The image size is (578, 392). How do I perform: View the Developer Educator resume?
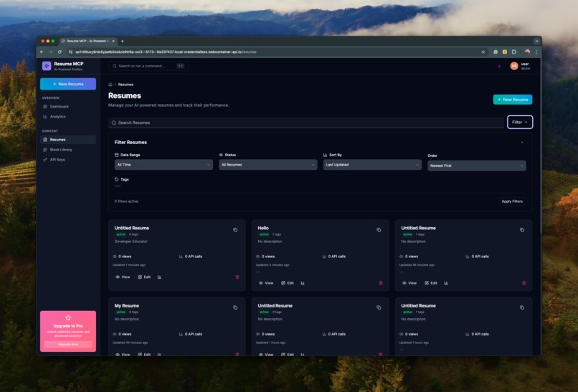click(123, 277)
